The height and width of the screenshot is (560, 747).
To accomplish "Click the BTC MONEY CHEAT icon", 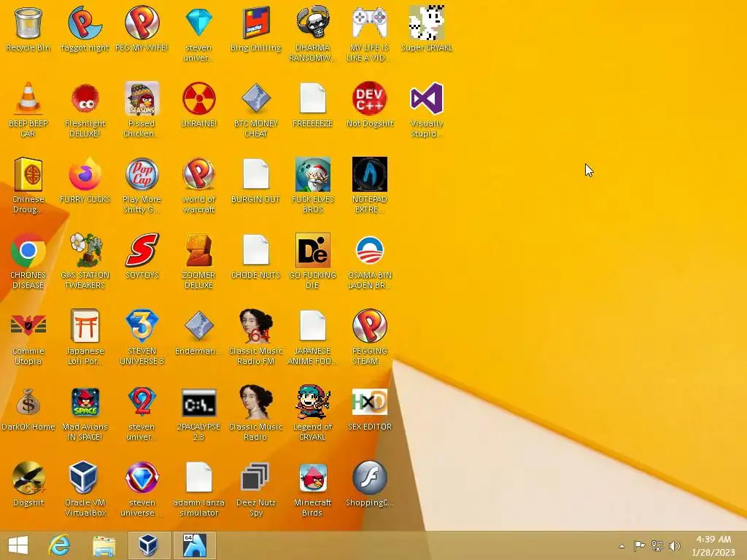I will [256, 98].
